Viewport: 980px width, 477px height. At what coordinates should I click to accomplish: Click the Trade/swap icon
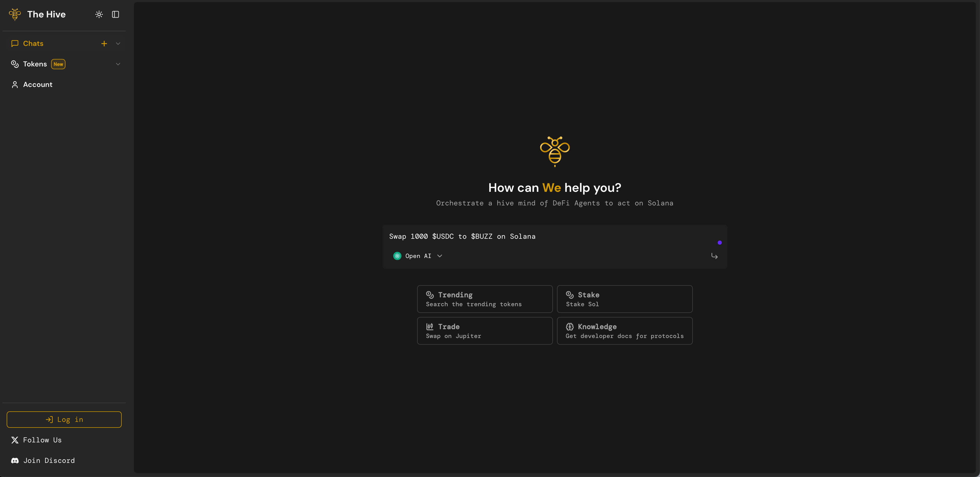click(x=430, y=326)
